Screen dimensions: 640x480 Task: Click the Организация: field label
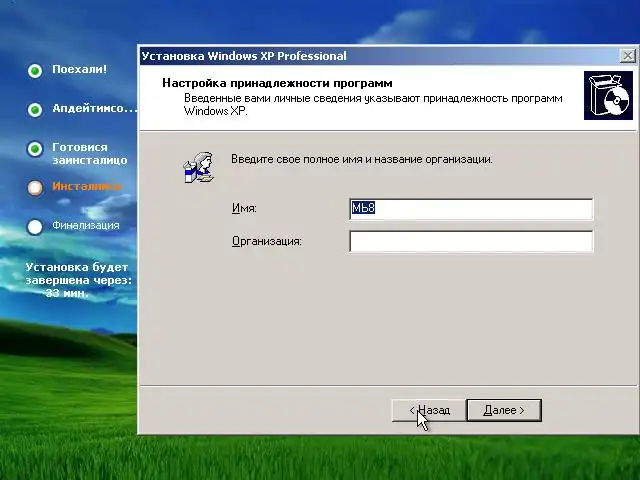[x=267, y=241]
